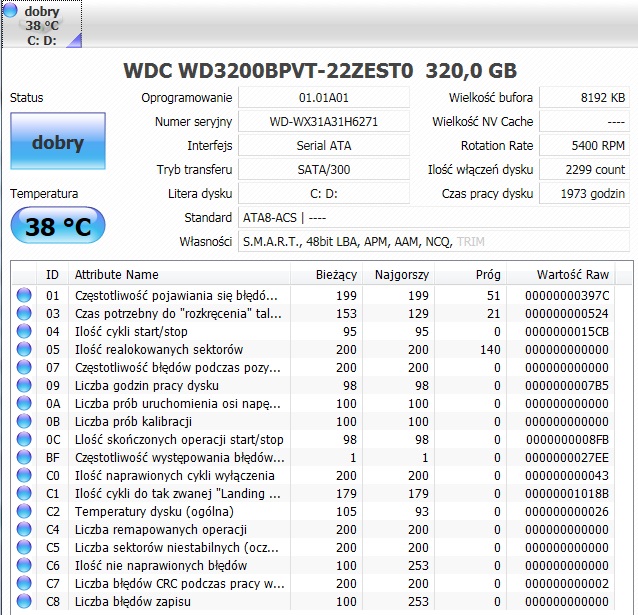The width and height of the screenshot is (638, 615).
Task: Click the Serial ATA interface field
Action: [x=323, y=146]
